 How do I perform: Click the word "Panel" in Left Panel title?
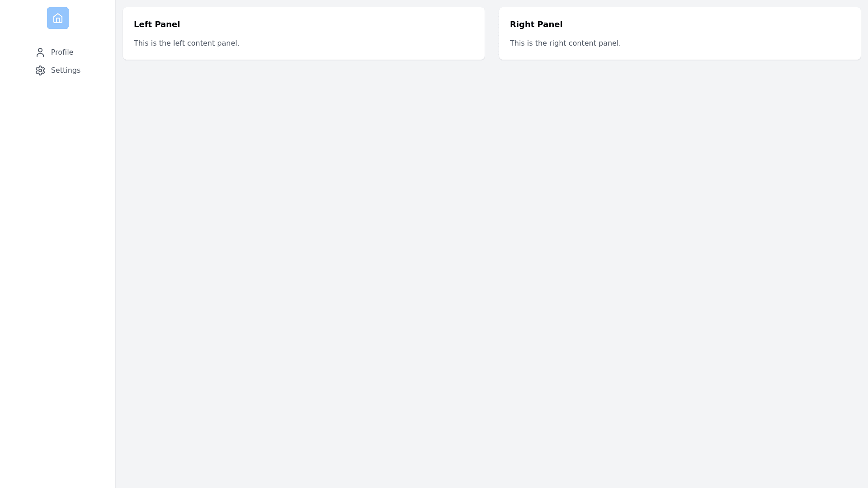click(167, 24)
